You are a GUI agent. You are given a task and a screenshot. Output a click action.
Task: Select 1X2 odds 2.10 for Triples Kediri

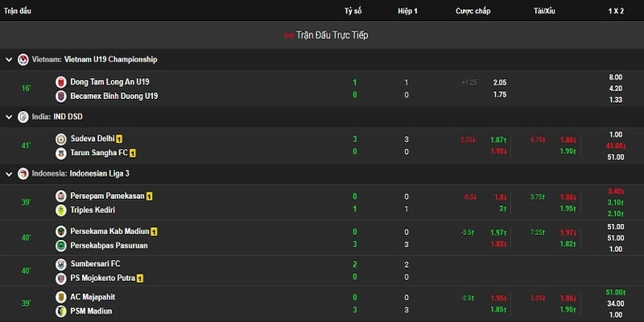point(616,214)
